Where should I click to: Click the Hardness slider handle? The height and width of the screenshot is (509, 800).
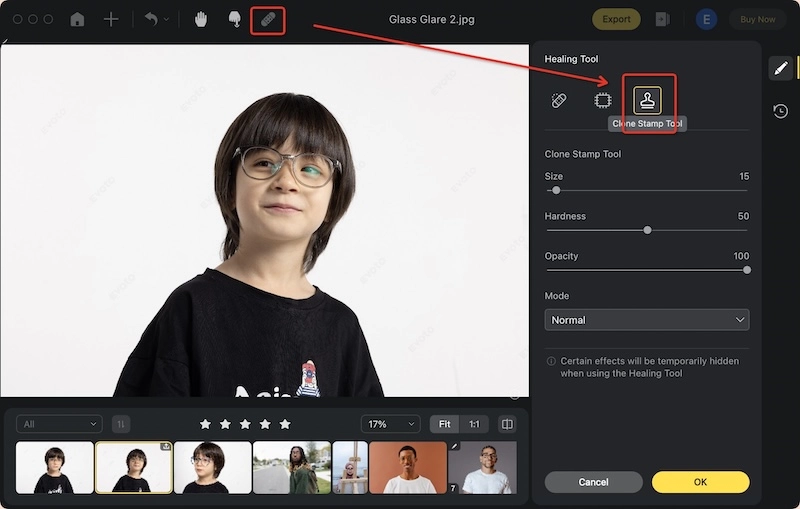647,230
